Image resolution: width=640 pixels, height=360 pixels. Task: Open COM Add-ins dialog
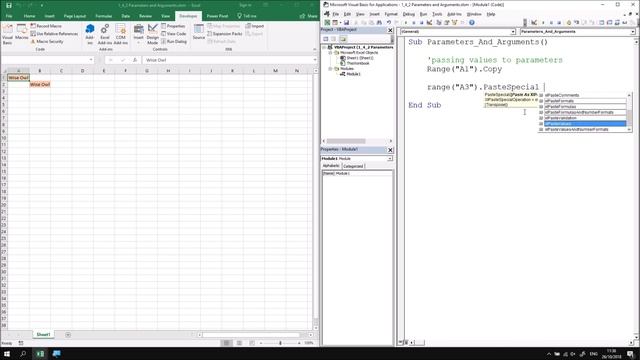pyautogui.click(x=120, y=34)
